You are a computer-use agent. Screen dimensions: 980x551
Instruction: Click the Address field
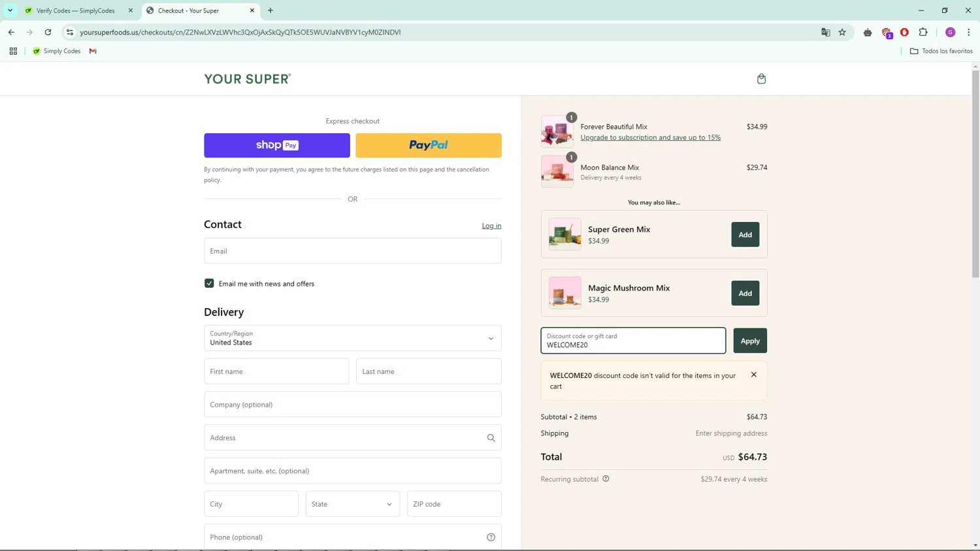pyautogui.click(x=353, y=438)
